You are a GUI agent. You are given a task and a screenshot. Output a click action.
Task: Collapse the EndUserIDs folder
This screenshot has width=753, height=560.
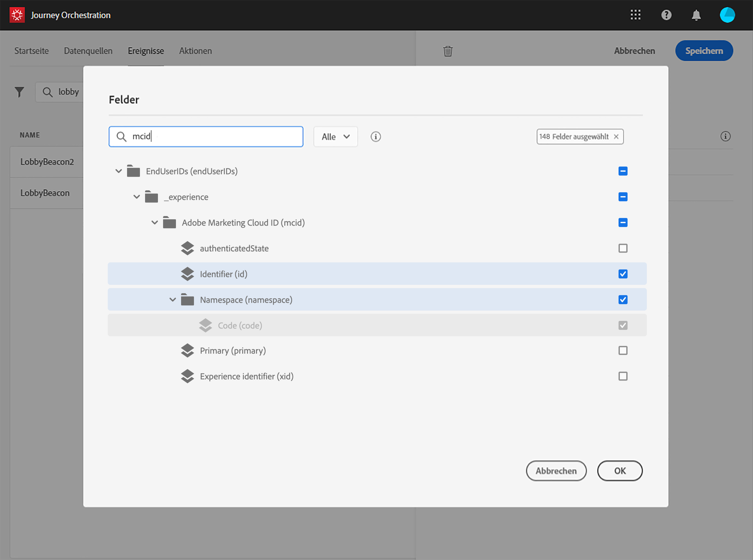(118, 171)
